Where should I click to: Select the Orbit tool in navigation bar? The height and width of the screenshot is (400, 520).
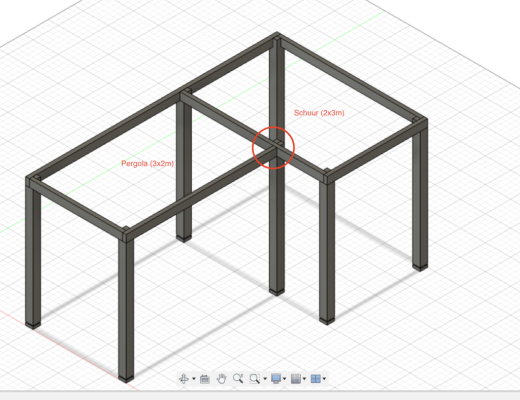click(x=184, y=379)
